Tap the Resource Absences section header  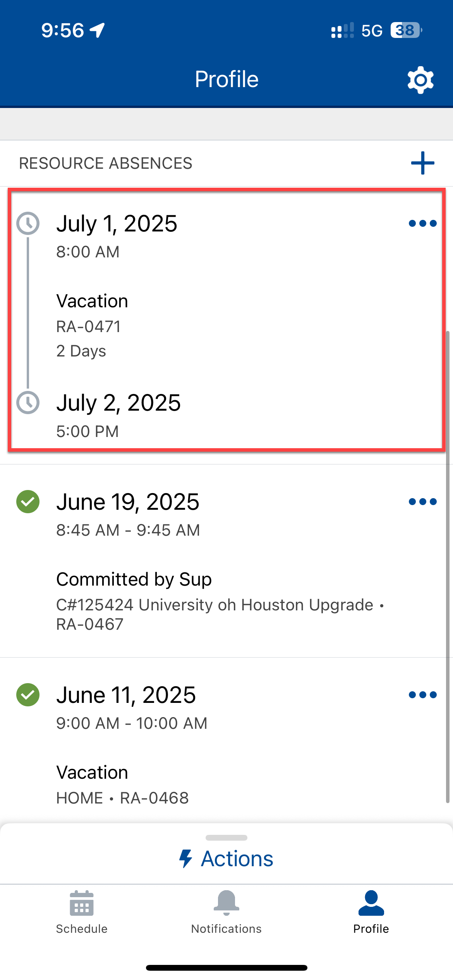click(106, 163)
